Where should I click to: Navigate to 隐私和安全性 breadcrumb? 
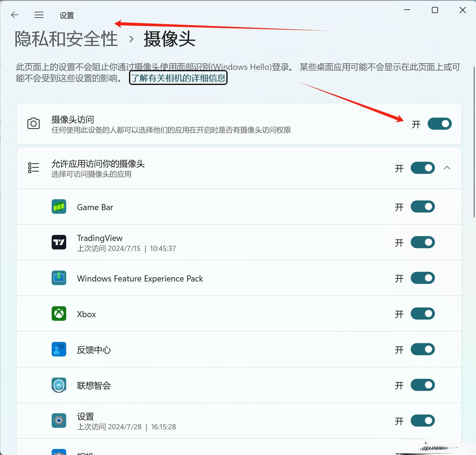click(66, 39)
